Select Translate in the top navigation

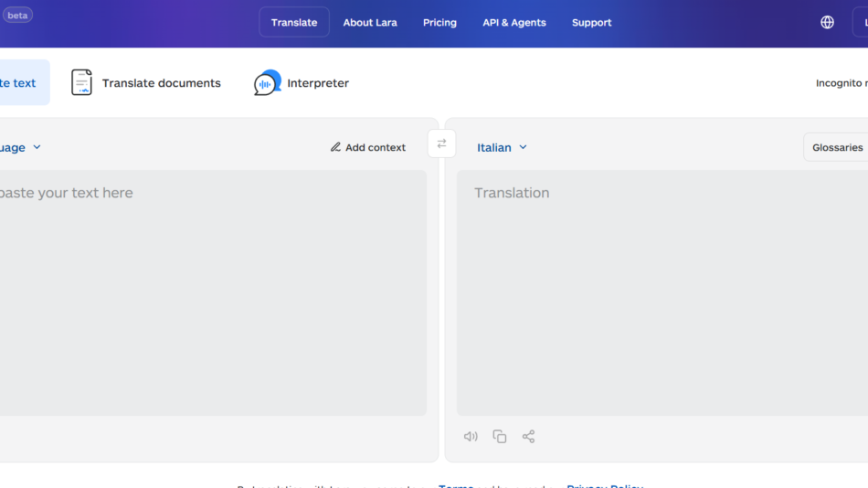(x=294, y=23)
